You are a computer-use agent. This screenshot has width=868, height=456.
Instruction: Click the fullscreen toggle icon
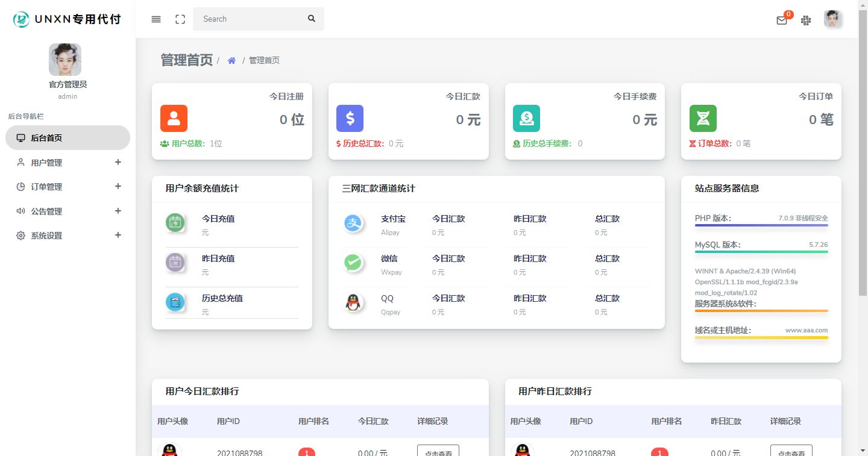180,19
